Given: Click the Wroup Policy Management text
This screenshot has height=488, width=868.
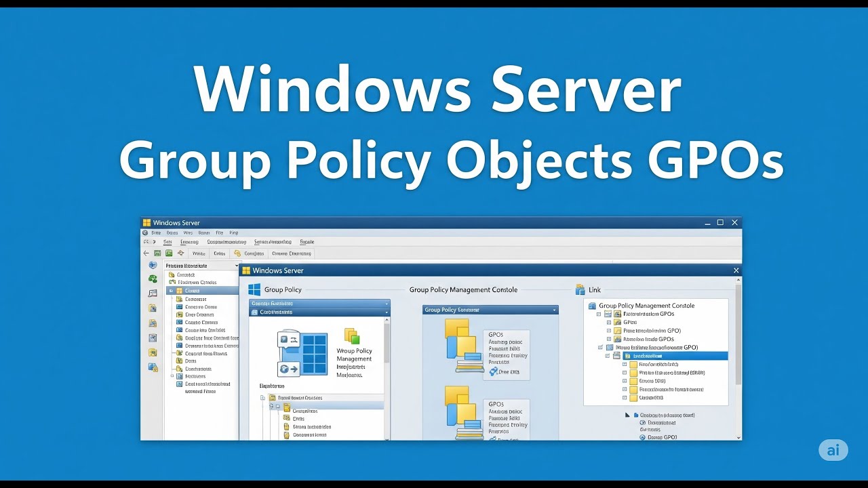Looking at the screenshot, I should (354, 355).
